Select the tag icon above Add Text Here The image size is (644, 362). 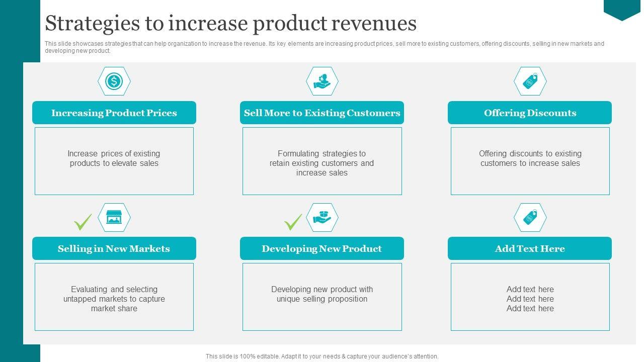click(x=530, y=217)
